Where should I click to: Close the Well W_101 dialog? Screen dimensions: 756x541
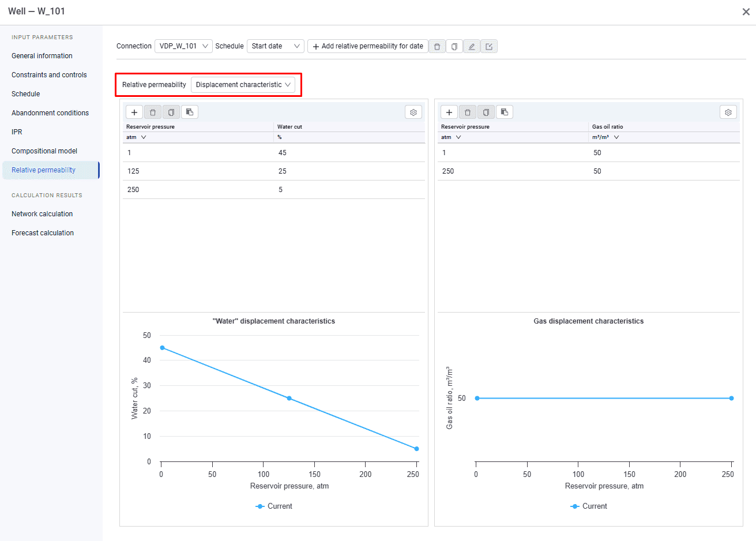click(746, 12)
